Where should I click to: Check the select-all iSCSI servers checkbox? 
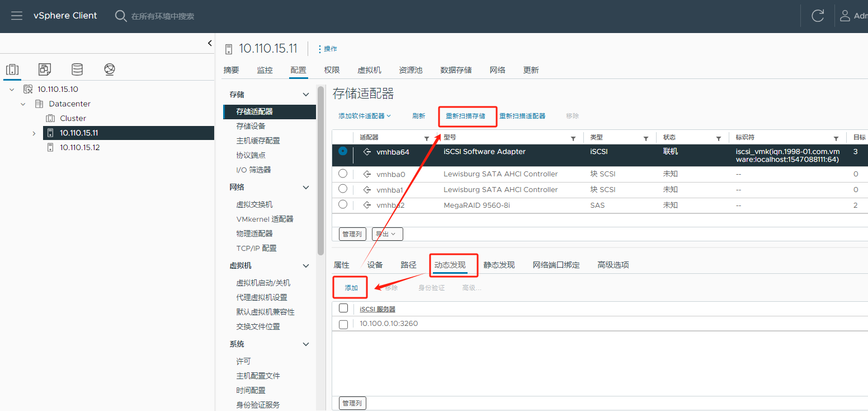pos(343,308)
